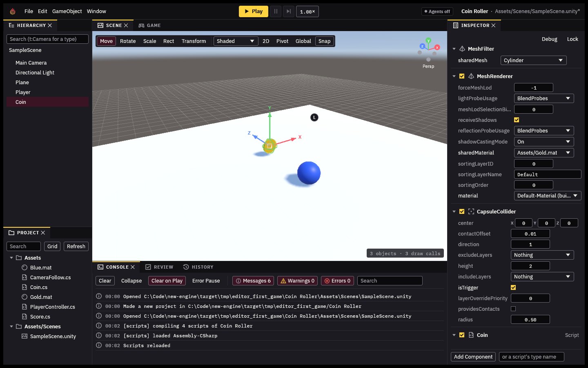
Task: Toggle the receiveShadows checkbox
Action: (517, 120)
